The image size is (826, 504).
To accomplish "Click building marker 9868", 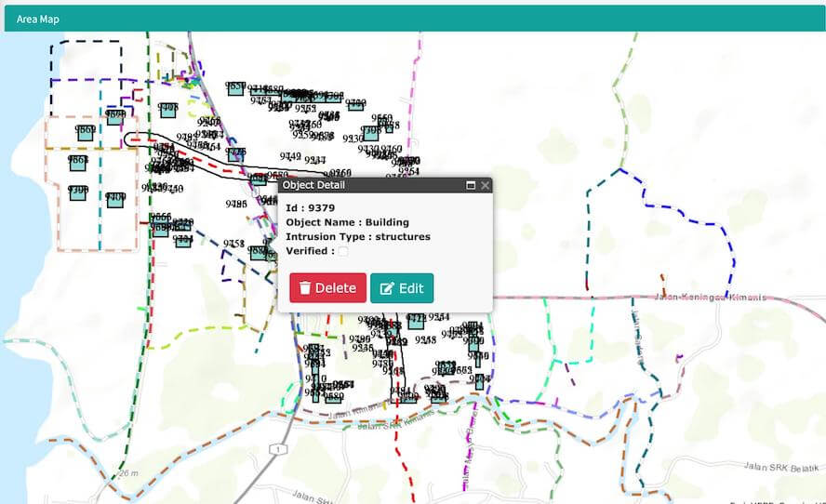I will (x=78, y=163).
